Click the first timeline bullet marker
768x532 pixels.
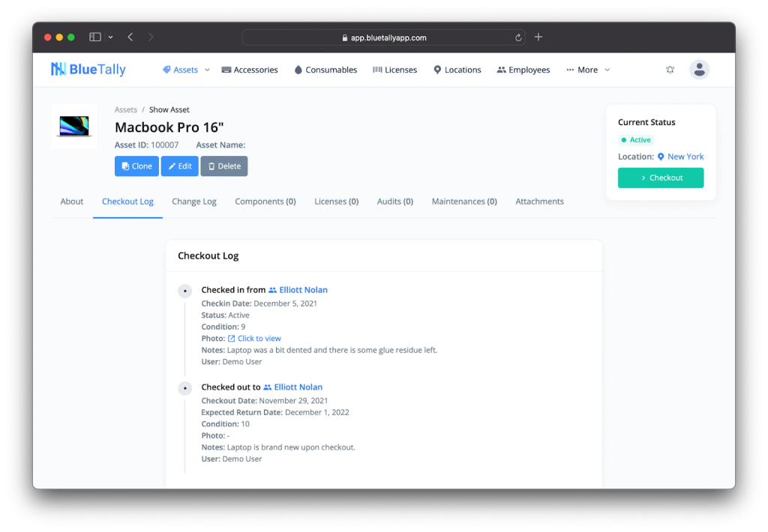pyautogui.click(x=184, y=291)
